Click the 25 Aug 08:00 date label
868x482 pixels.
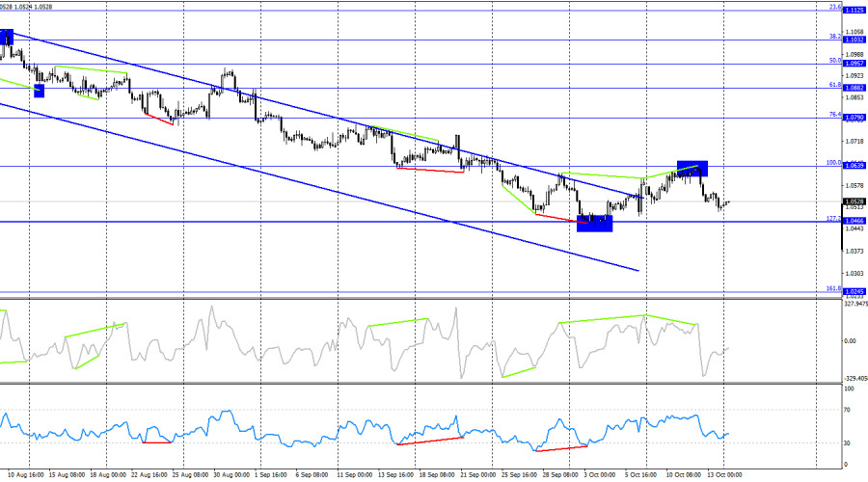pos(190,475)
